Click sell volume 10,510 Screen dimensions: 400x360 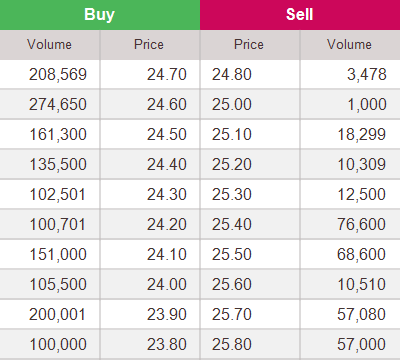pos(362,284)
